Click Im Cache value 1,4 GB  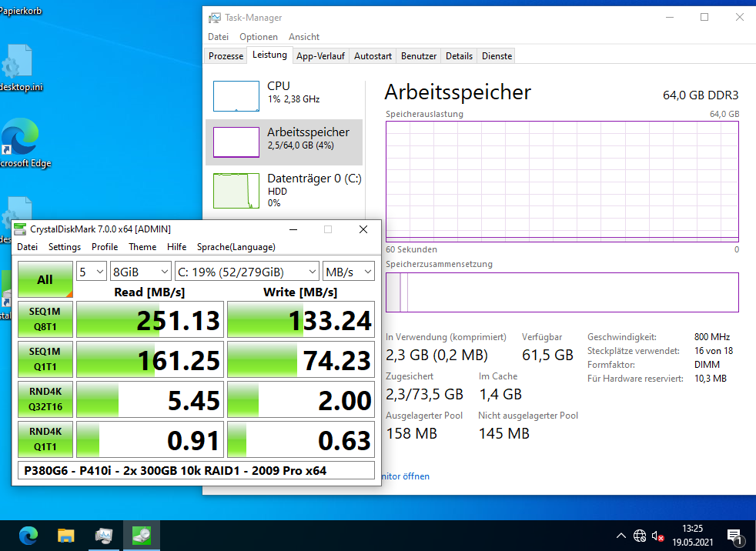(500, 394)
